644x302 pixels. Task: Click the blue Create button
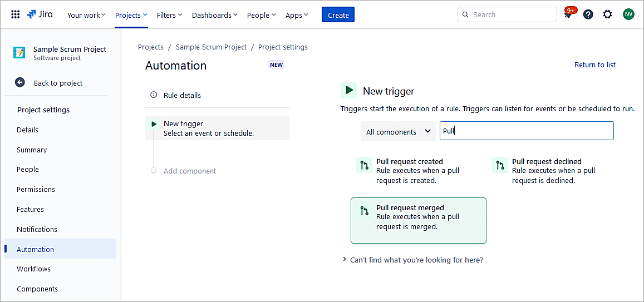pyautogui.click(x=338, y=15)
